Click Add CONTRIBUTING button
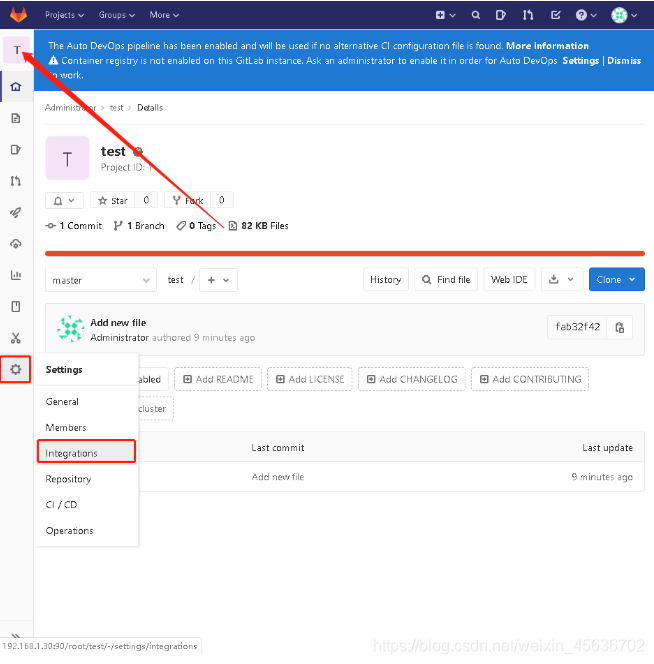 tap(530, 379)
